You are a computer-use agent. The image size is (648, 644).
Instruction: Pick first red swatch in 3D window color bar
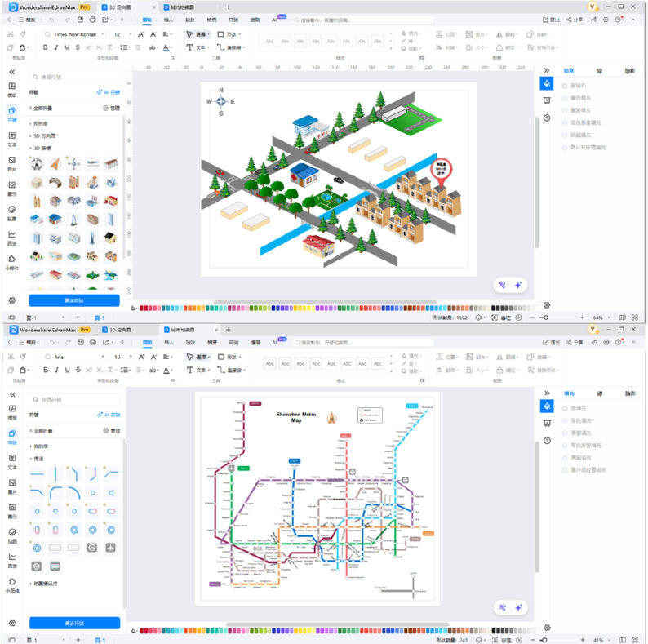pyautogui.click(x=142, y=308)
